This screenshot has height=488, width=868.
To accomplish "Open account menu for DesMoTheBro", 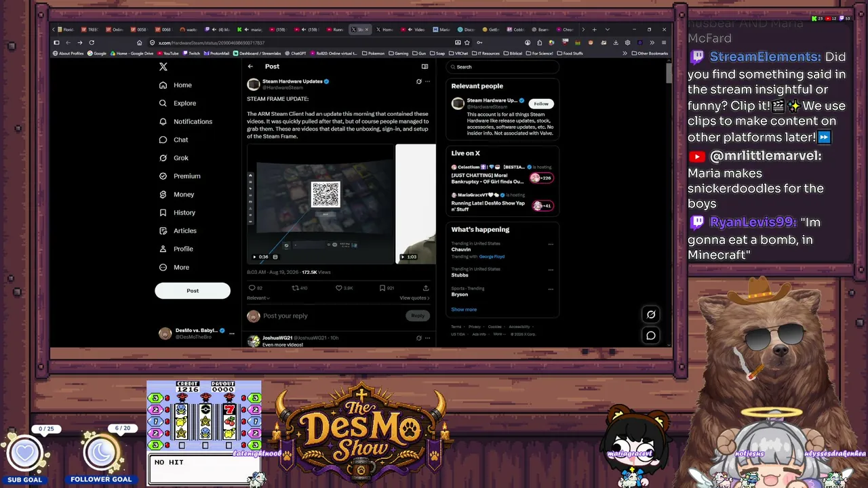I will [197, 333].
